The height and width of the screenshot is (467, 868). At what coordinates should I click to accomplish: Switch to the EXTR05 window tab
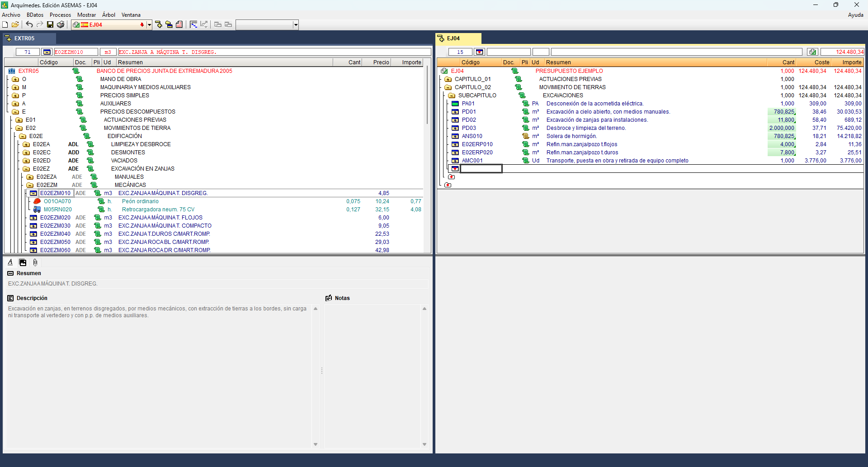(24, 38)
